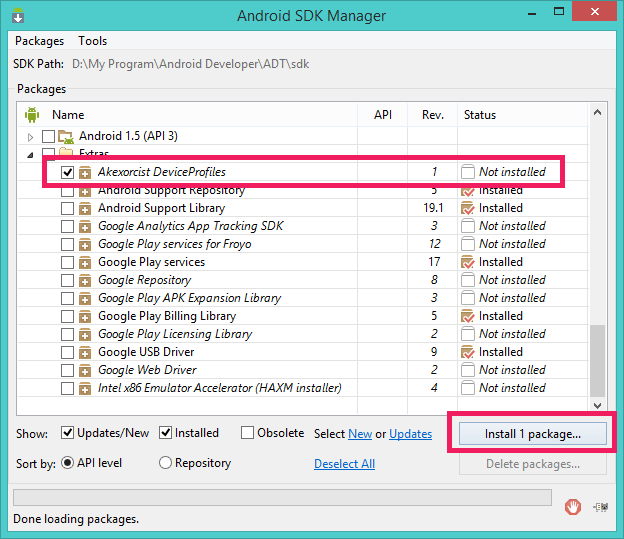Viewport: 624px width, 539px height.
Task: Click installed status icon for Google USB Driver
Action: coord(468,352)
